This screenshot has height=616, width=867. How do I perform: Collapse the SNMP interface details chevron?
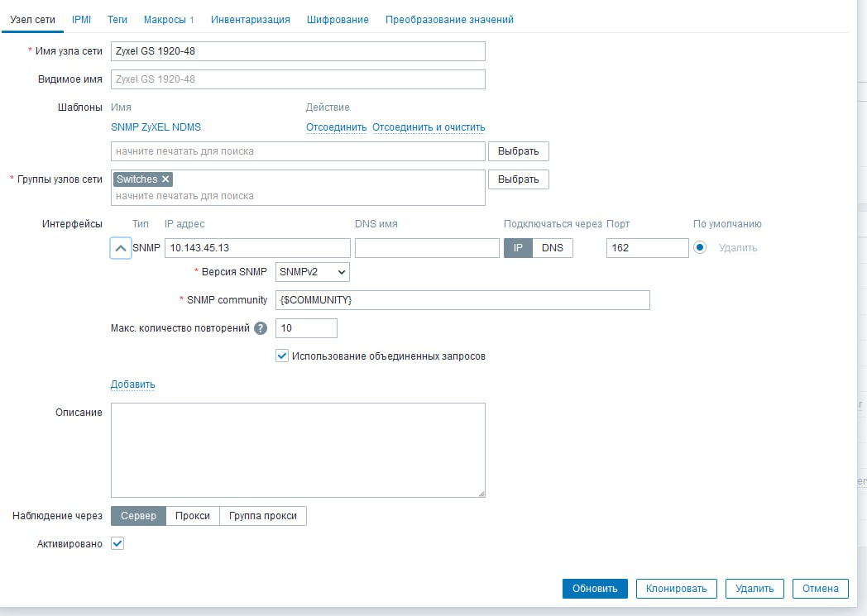(121, 248)
